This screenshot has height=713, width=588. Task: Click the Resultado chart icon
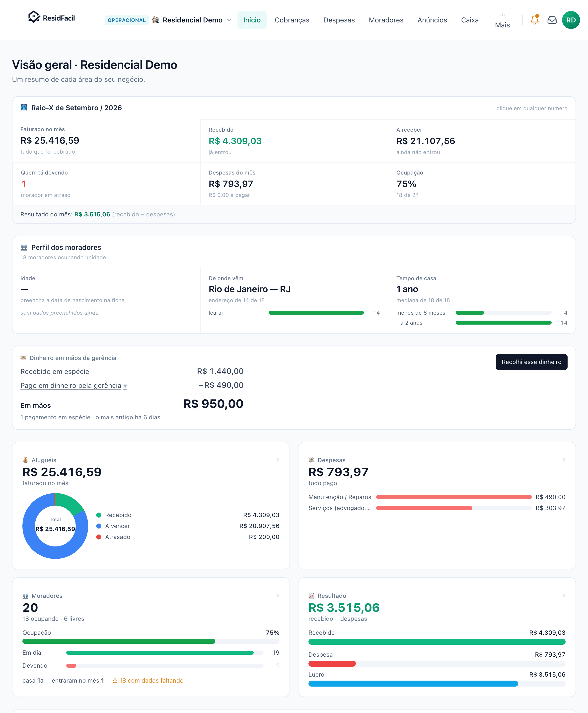pos(311,595)
